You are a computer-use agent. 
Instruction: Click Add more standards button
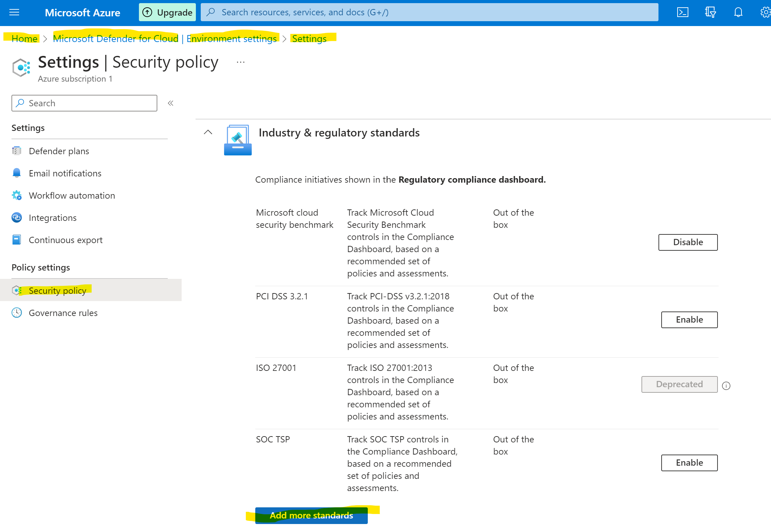point(311,515)
